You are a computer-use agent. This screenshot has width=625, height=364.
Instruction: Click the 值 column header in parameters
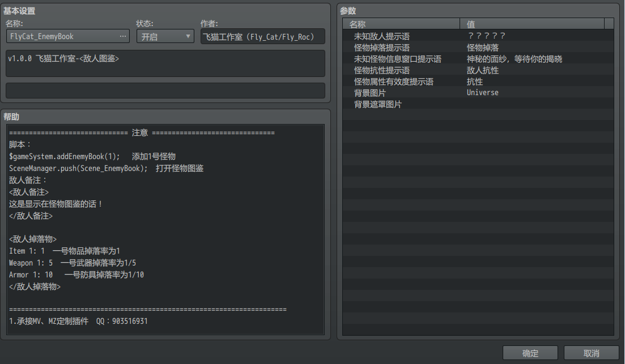532,24
